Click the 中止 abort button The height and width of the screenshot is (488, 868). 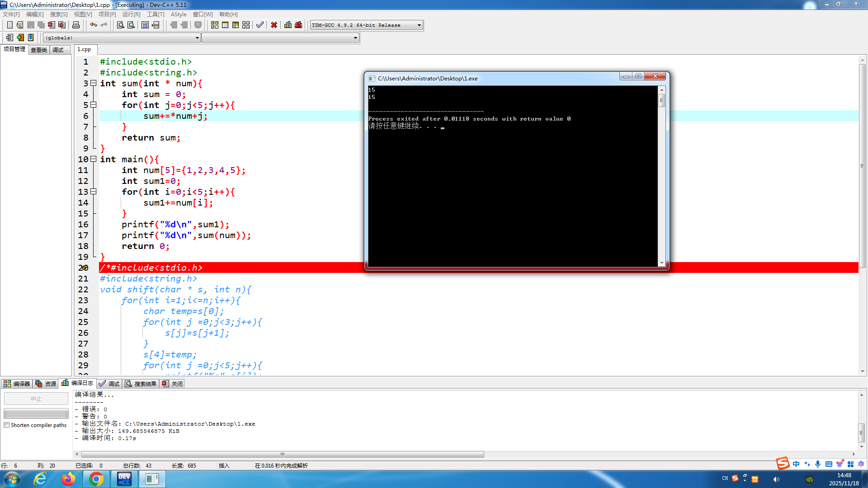36,399
